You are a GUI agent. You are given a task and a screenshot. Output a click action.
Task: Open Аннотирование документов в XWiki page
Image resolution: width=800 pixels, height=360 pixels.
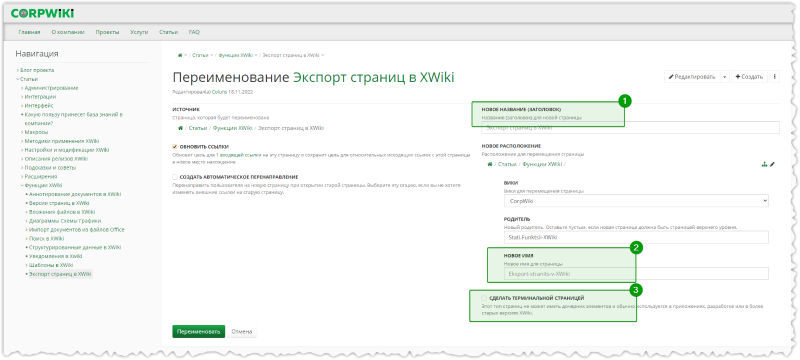pos(75,194)
